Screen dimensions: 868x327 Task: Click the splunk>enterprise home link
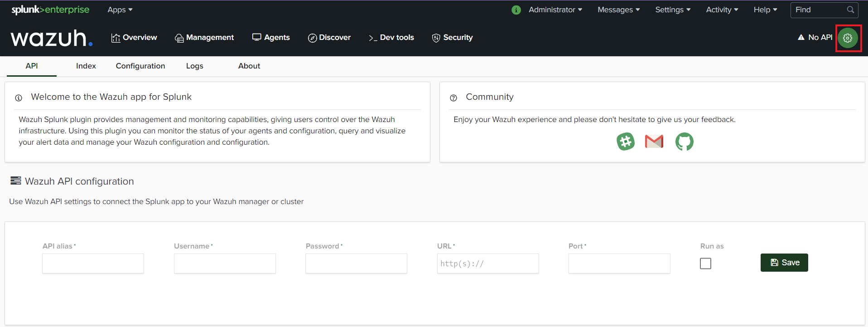[x=50, y=10]
